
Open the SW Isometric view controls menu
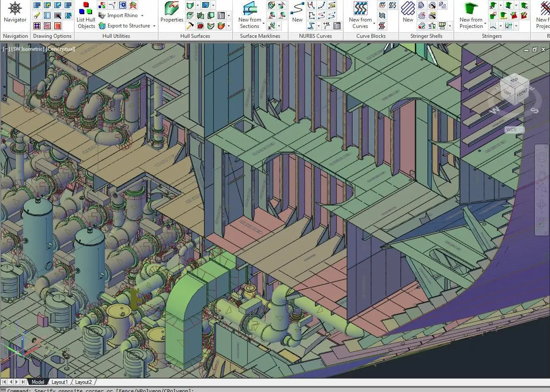[x=28, y=49]
